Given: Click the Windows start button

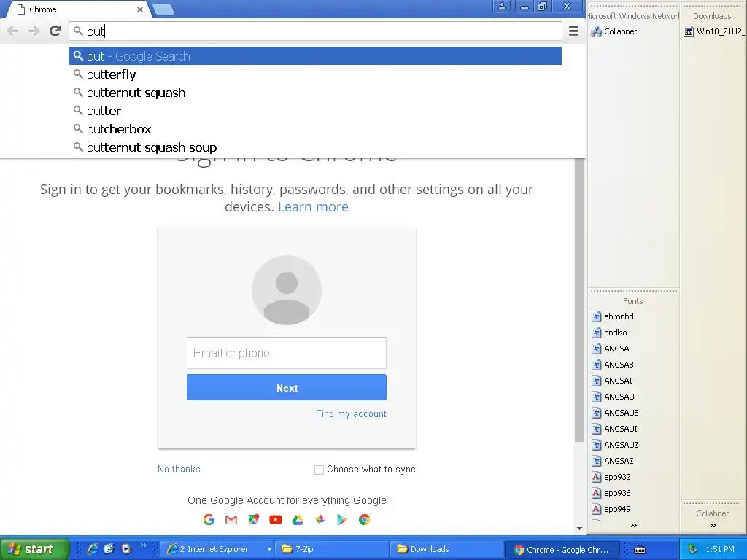Looking at the screenshot, I should [34, 549].
